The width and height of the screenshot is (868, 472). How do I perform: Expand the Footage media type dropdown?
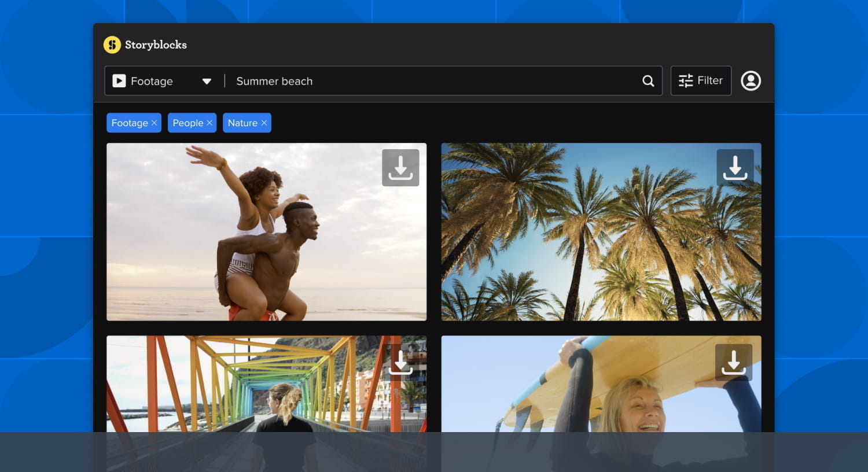(x=207, y=82)
